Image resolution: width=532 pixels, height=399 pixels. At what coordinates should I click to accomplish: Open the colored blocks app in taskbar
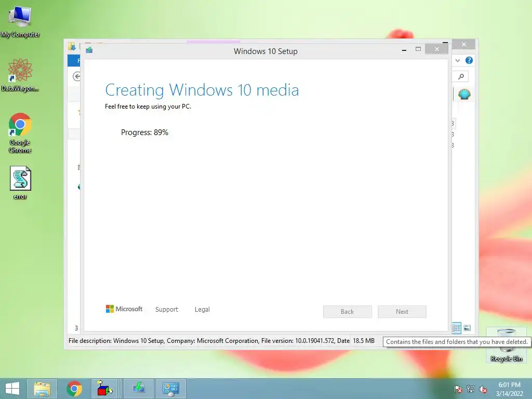[104, 389]
